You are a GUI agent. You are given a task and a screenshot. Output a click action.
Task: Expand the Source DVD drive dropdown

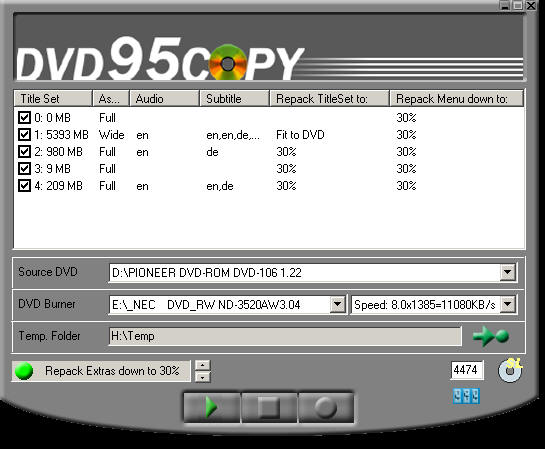[507, 272]
